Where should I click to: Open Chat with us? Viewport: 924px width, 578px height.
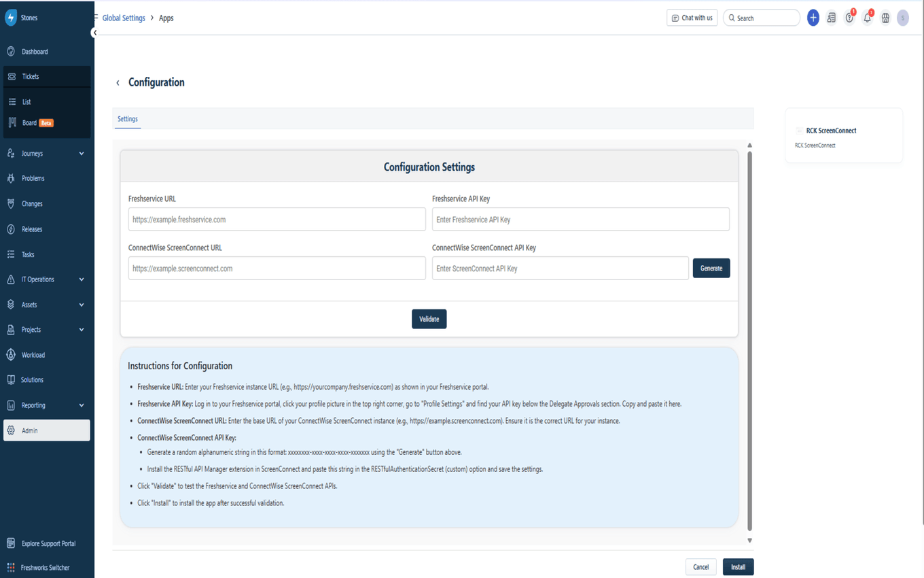[692, 18]
